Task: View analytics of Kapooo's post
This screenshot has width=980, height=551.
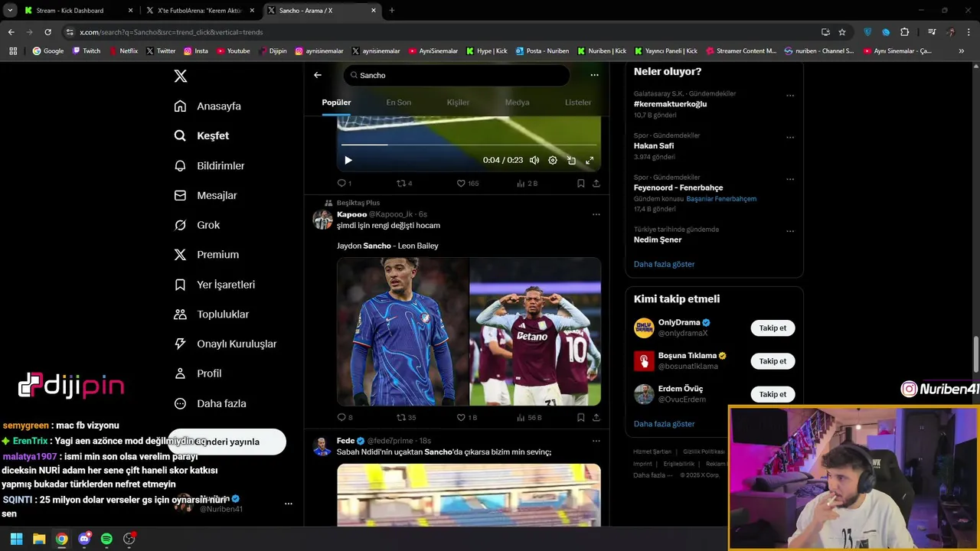Action: click(x=529, y=418)
